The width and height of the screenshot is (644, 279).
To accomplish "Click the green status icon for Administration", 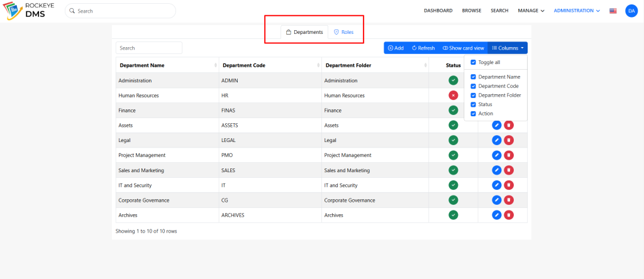I will click(453, 80).
